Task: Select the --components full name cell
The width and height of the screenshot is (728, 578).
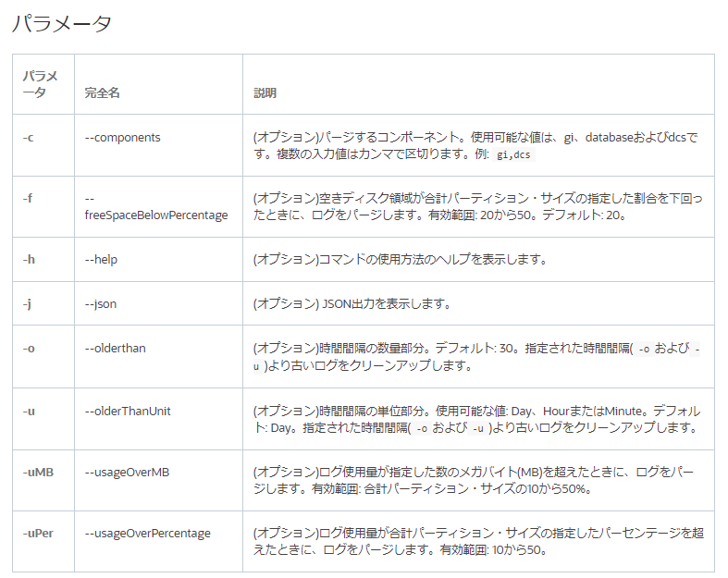Action: coord(158,145)
